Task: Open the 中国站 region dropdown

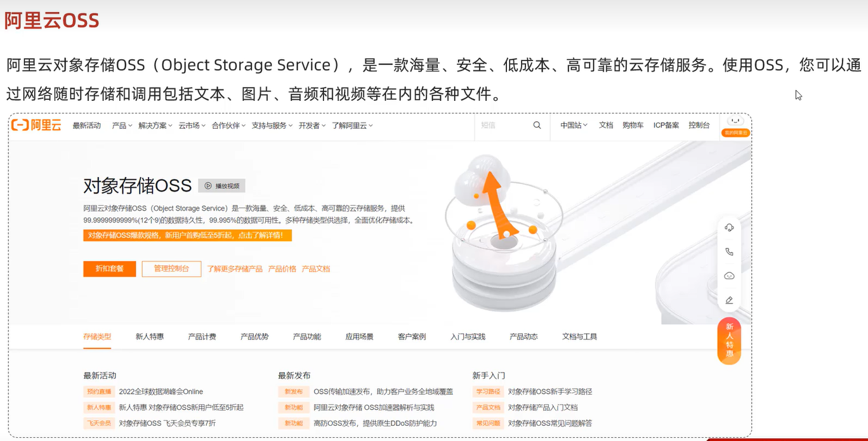Action: tap(574, 126)
